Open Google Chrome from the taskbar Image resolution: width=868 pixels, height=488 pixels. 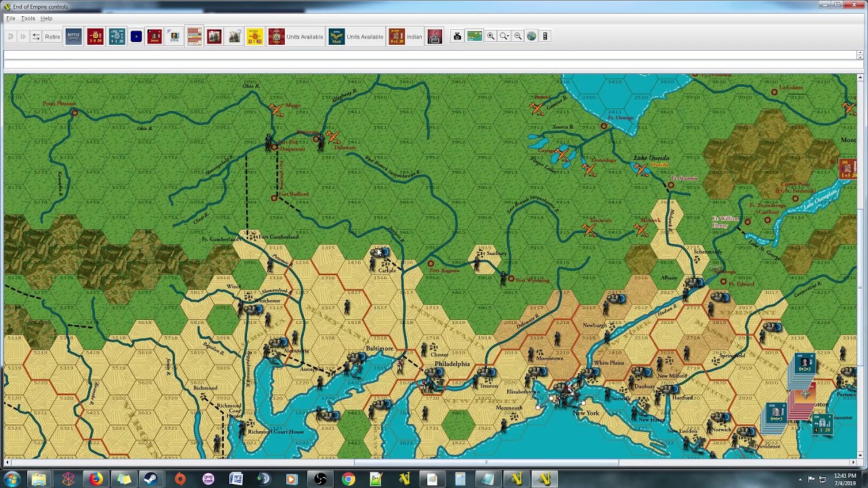click(x=348, y=479)
